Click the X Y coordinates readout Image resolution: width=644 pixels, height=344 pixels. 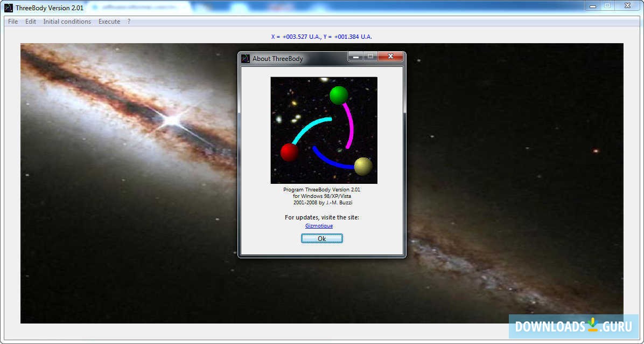click(321, 37)
